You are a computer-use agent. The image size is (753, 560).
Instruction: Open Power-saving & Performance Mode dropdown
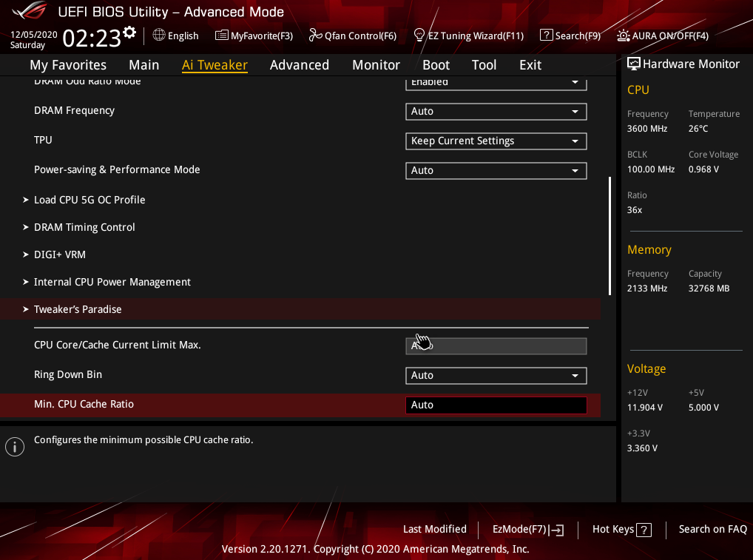click(x=496, y=170)
